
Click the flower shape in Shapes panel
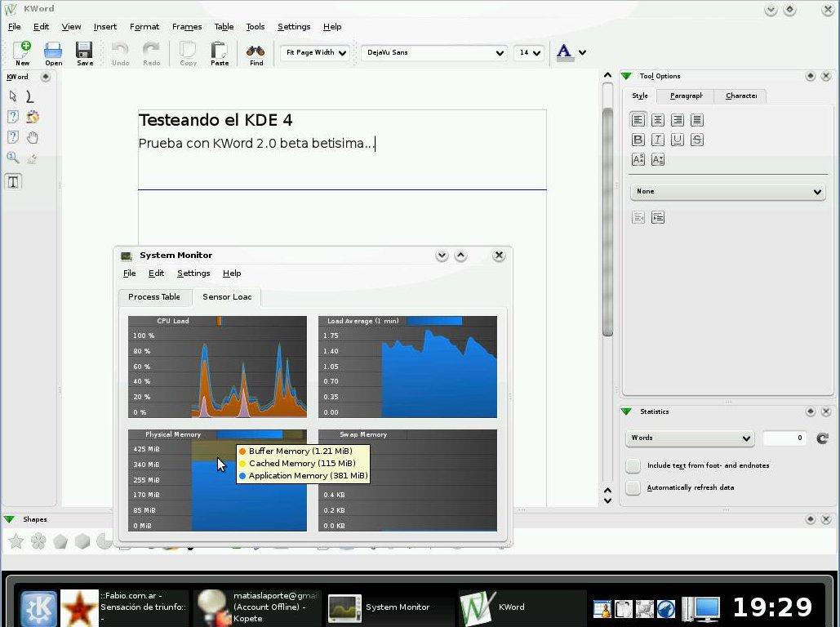tap(38, 541)
